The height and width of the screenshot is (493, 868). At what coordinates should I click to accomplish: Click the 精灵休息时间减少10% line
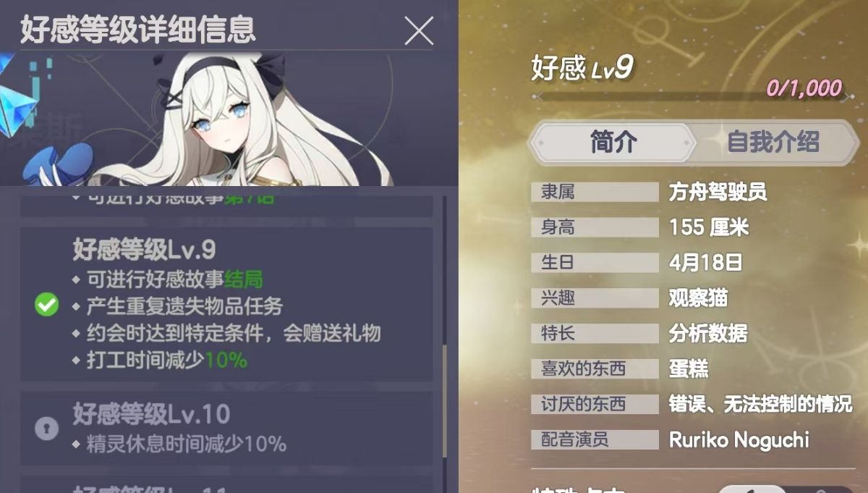coord(187,444)
